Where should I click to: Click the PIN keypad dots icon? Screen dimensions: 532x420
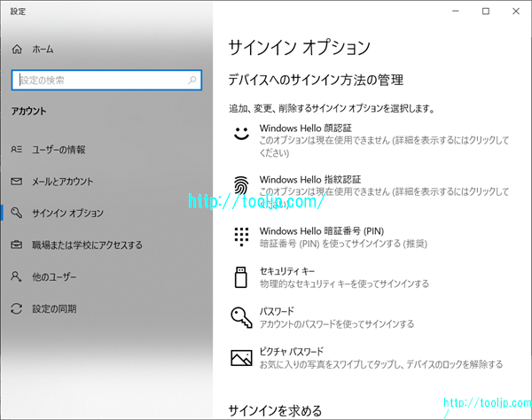[241, 237]
